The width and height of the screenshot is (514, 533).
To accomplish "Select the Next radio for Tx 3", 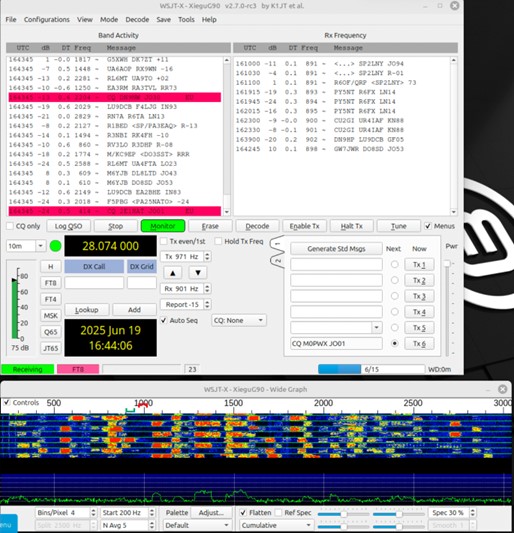I will point(394,296).
